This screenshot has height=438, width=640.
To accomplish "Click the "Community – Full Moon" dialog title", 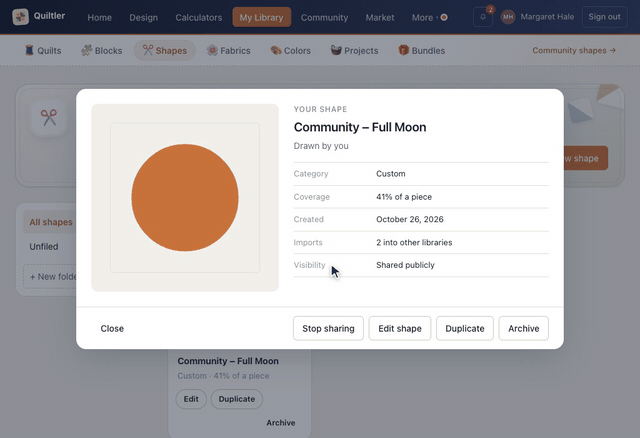I will [360, 127].
